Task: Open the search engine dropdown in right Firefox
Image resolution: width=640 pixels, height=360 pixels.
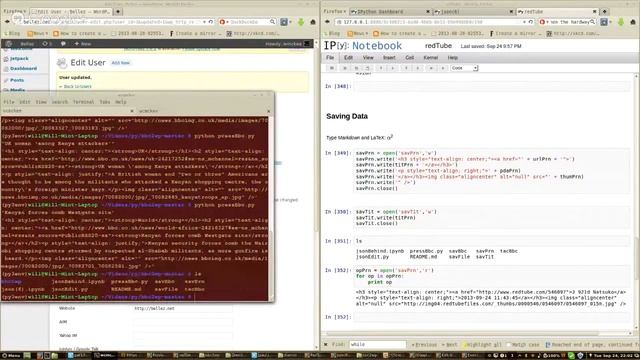Action: coord(544,22)
